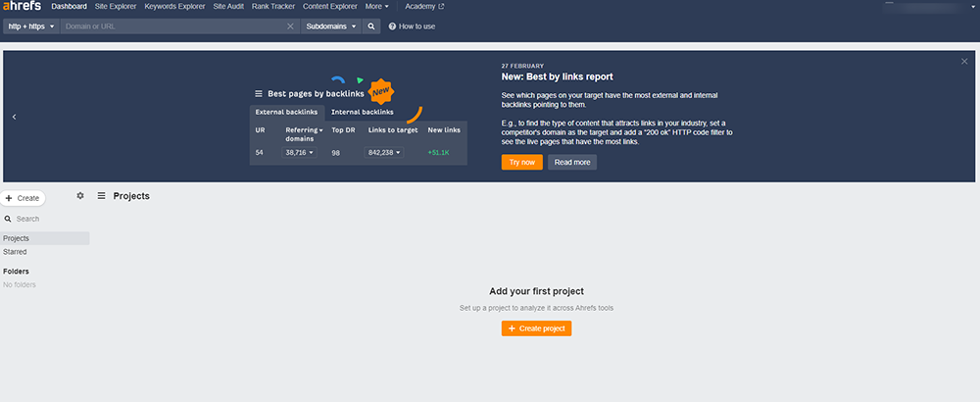Click Read more button
The width and height of the screenshot is (980, 402).
point(572,162)
